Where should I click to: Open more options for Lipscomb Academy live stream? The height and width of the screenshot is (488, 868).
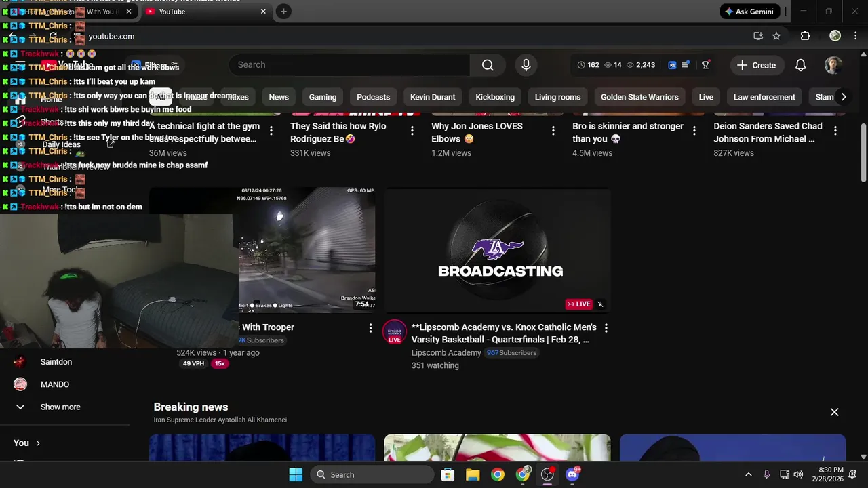point(606,328)
